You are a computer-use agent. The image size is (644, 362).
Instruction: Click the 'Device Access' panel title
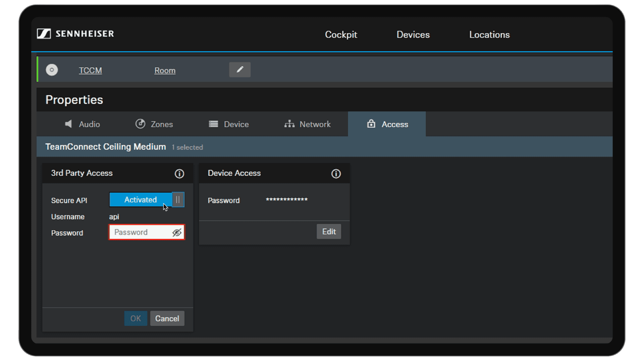[234, 173]
